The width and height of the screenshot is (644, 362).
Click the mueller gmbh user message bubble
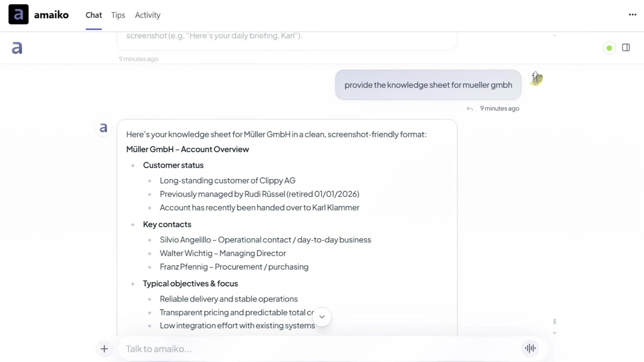pyautogui.click(x=428, y=85)
